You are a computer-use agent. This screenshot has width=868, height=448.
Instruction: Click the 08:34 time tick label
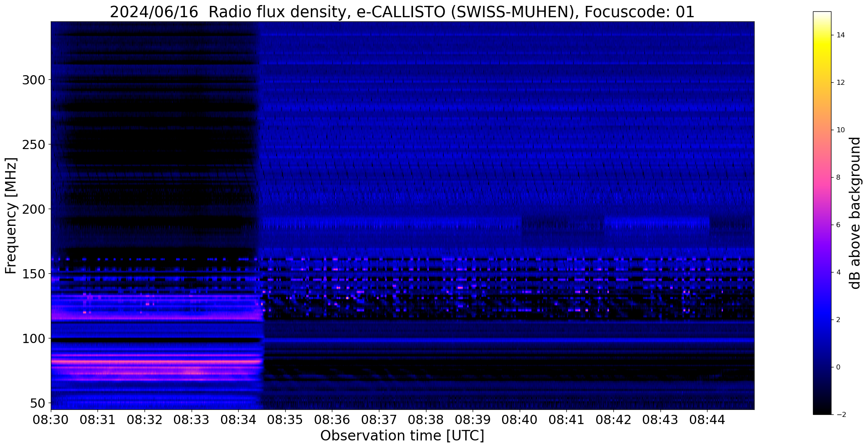pos(239,419)
